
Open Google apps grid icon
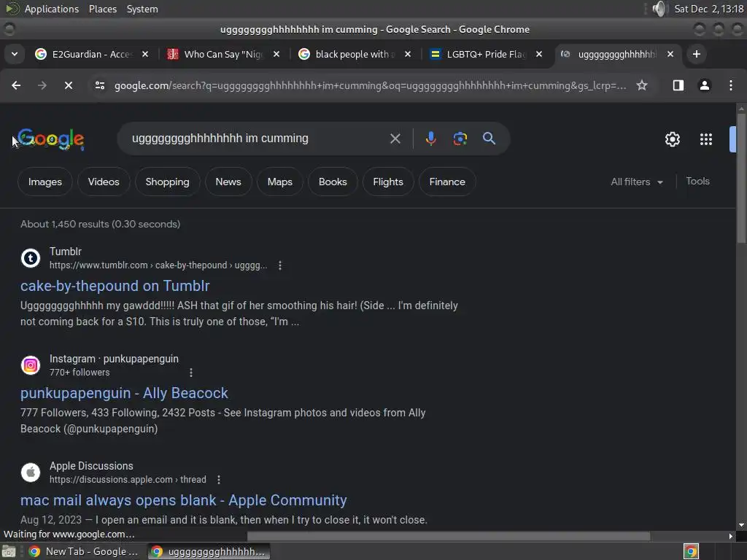pyautogui.click(x=706, y=139)
